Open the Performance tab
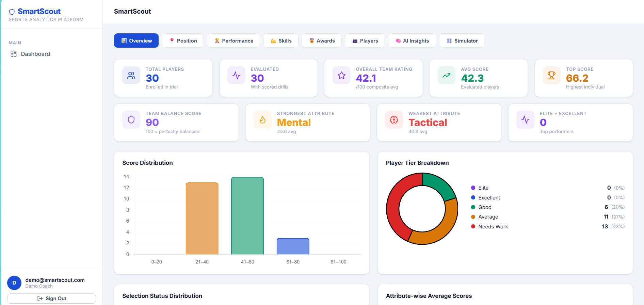644x305 pixels. click(234, 41)
